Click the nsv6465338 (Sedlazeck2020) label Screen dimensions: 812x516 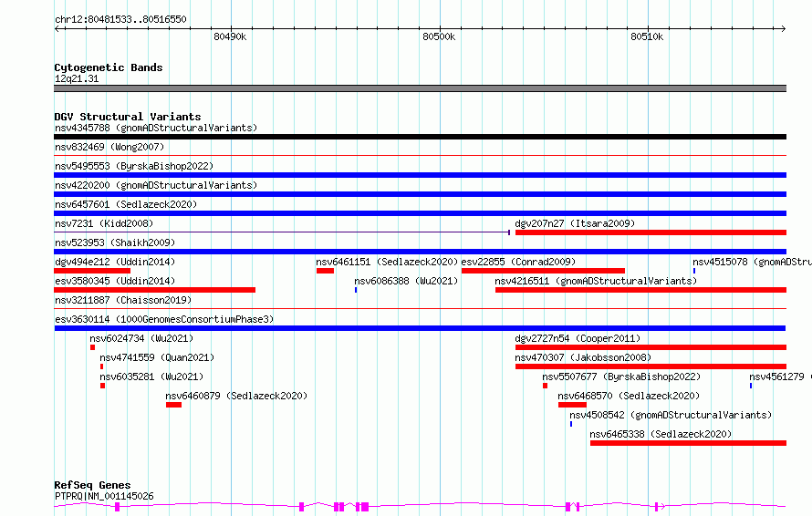point(661,434)
